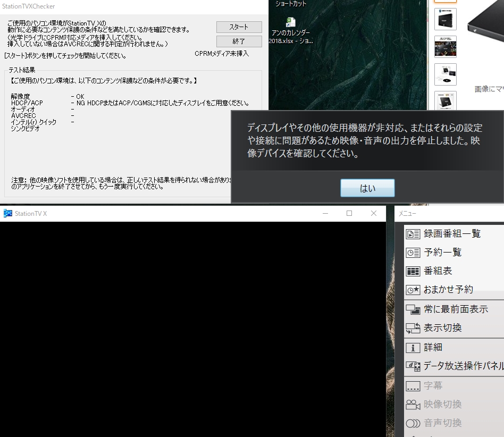This screenshot has width=504, height=437.
Task: Click the black StationTV X video area
Action: [193, 329]
